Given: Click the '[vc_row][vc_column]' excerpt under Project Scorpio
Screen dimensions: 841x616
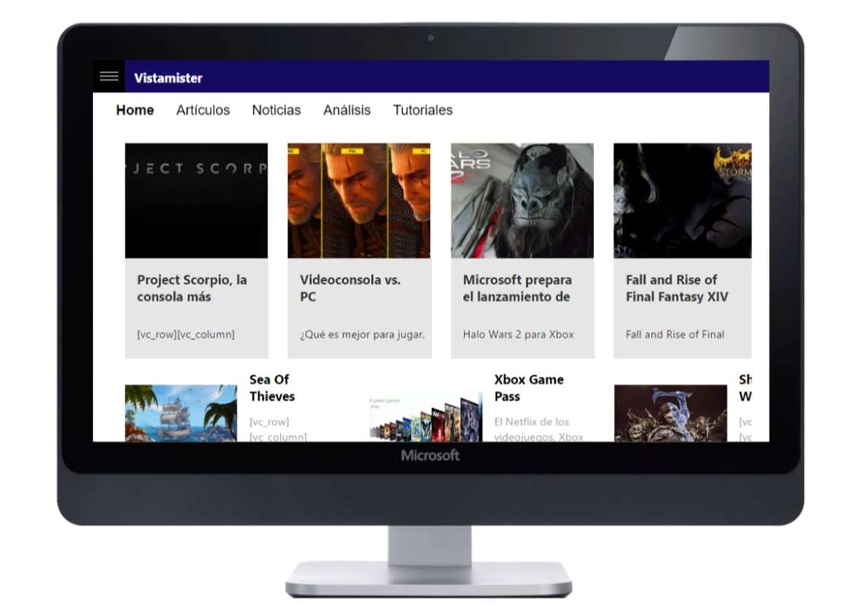Looking at the screenshot, I should (x=186, y=335).
